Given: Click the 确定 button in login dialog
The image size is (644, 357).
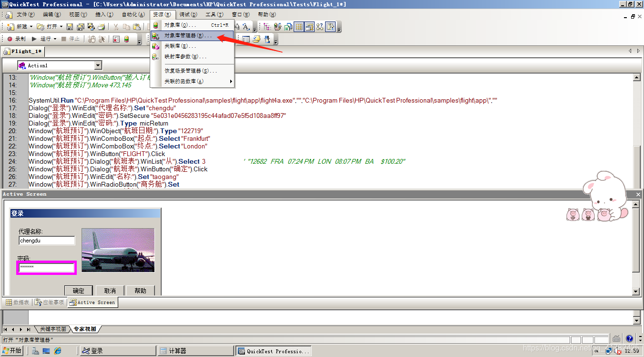Looking at the screenshot, I should coord(78,291).
